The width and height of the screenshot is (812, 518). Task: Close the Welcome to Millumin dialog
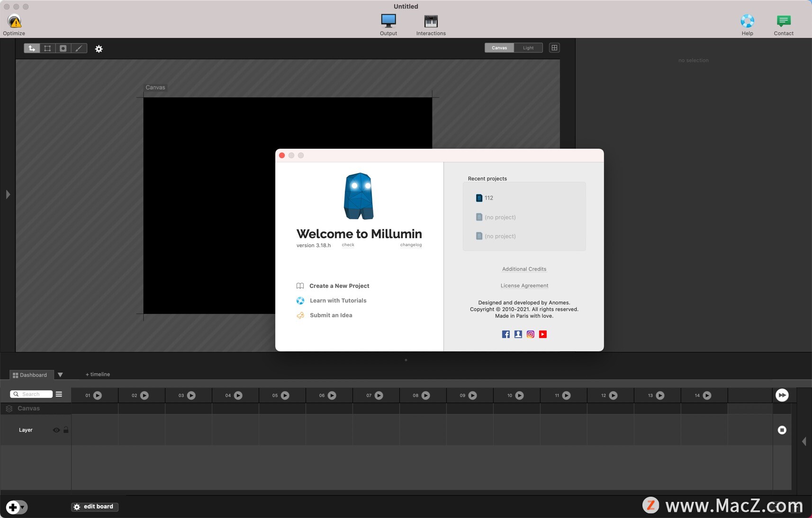[282, 155]
